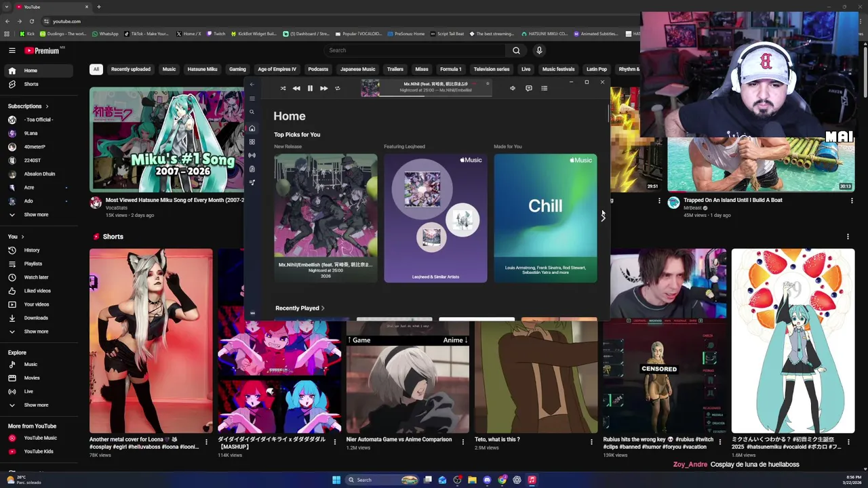Click the YouTube search magnifier button
Screen dimensions: 868x488
pyautogui.click(x=516, y=50)
